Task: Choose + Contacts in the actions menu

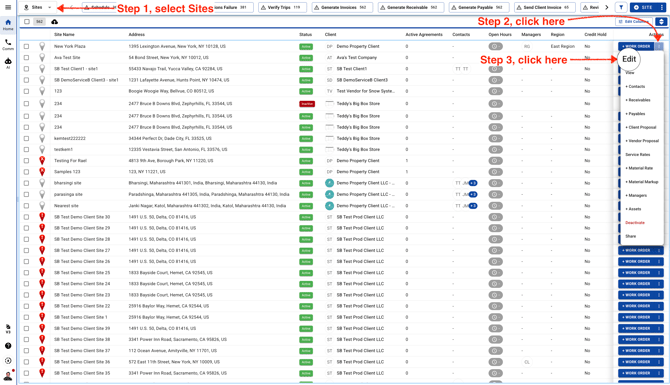Action: click(635, 86)
